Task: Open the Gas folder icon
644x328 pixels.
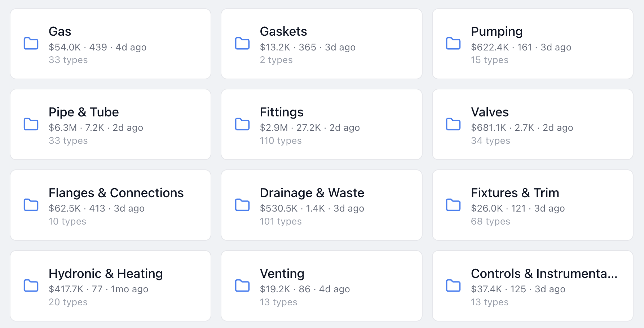Action: [x=31, y=43]
